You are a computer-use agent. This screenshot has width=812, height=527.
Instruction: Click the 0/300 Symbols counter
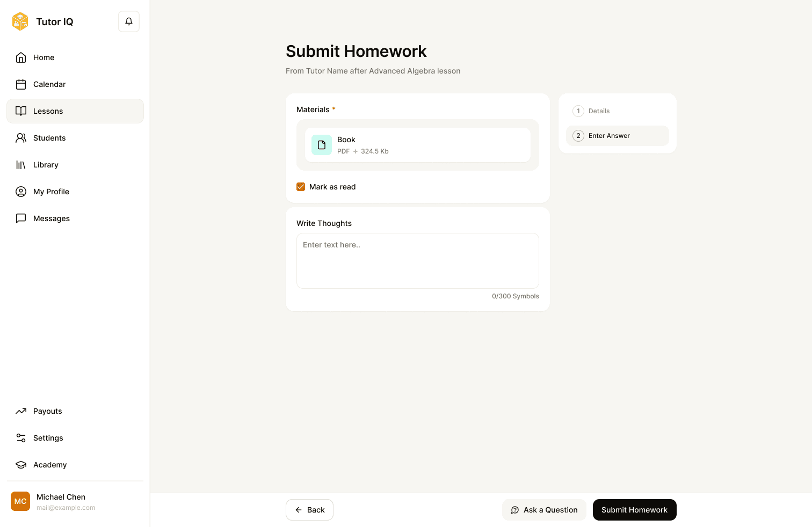(x=516, y=296)
